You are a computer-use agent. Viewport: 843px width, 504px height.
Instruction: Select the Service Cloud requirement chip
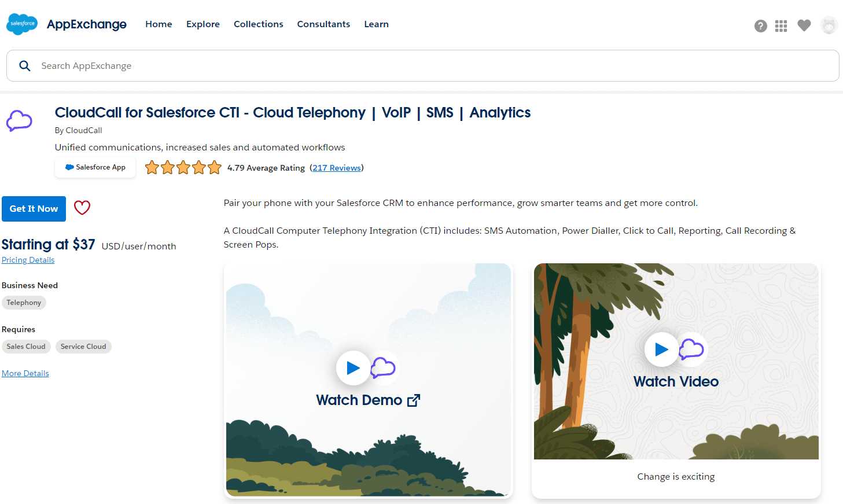click(83, 346)
